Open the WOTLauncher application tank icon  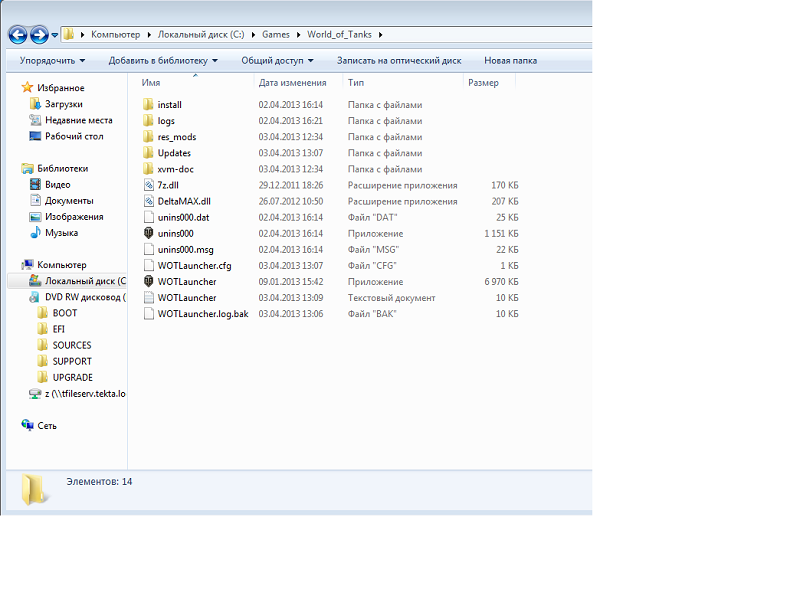coord(149,281)
